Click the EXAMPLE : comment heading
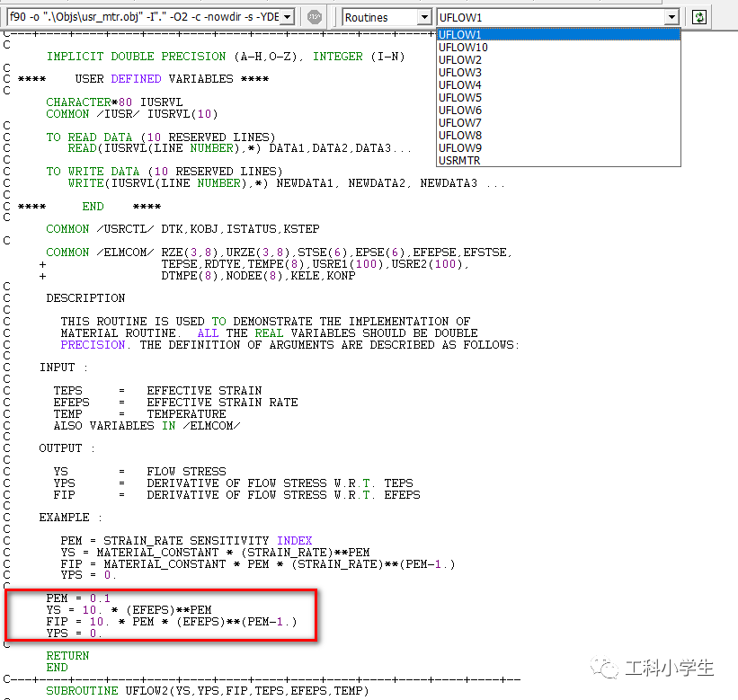738x700 pixels. (71, 518)
